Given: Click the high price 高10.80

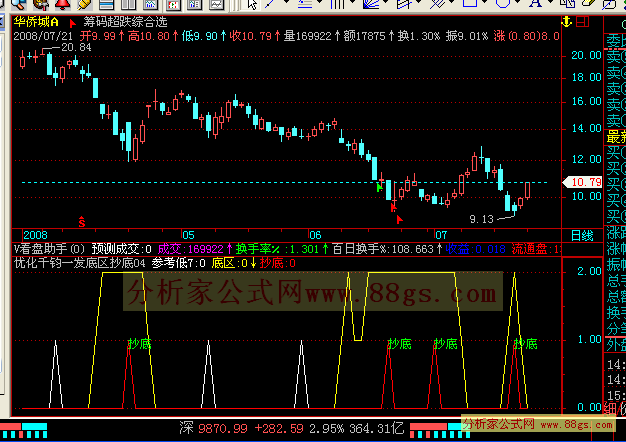Looking at the screenshot, I should click(x=149, y=36).
